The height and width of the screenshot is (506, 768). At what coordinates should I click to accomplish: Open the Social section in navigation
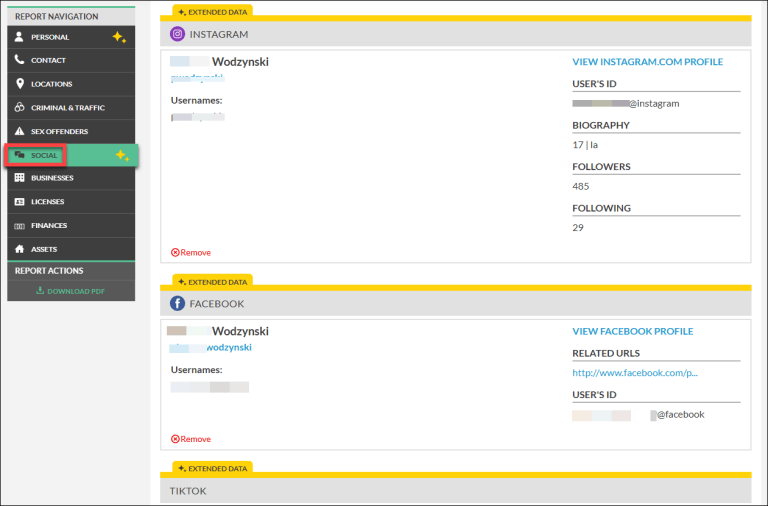click(x=45, y=155)
